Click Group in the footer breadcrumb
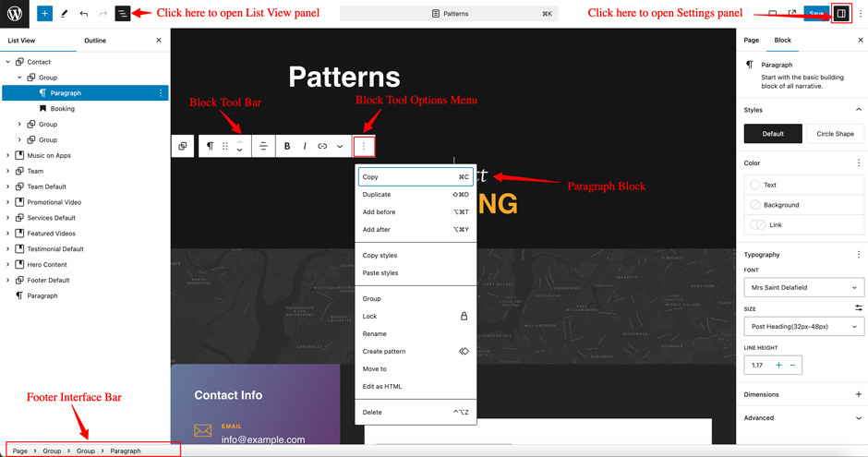The width and height of the screenshot is (868, 457). tap(52, 451)
